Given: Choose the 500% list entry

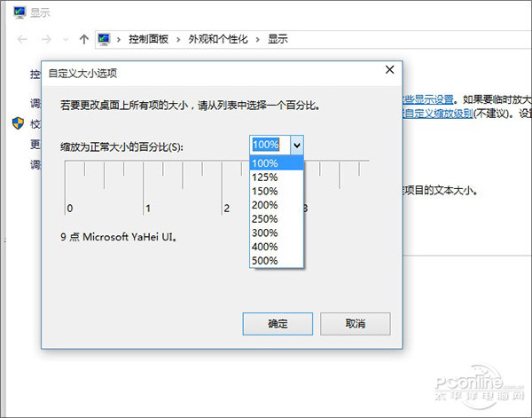Looking at the screenshot, I should pyautogui.click(x=265, y=261).
